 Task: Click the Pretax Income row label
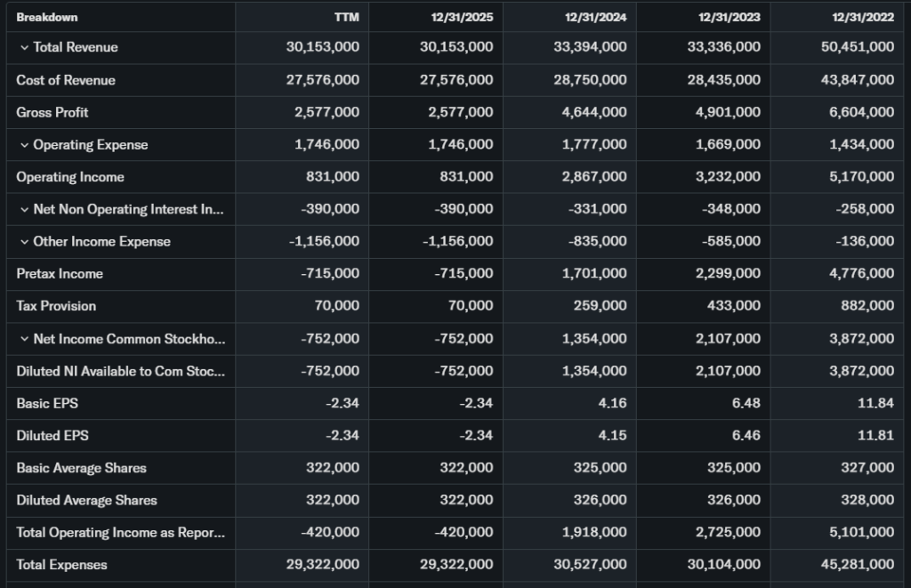[x=60, y=274]
